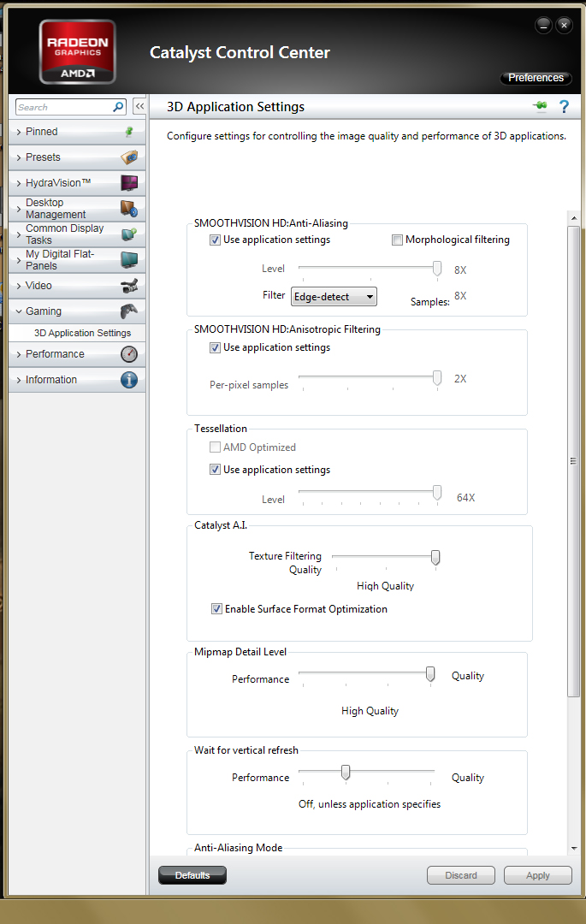Click the Wait for vertical refresh slider handle
The image size is (586, 924).
tap(346, 772)
